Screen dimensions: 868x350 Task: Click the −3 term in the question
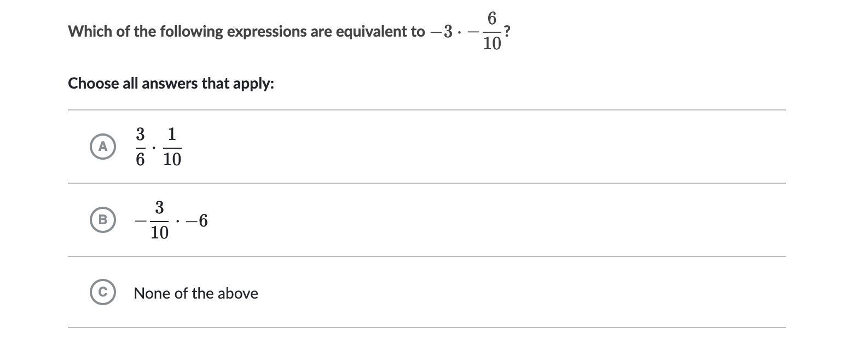pos(442,32)
